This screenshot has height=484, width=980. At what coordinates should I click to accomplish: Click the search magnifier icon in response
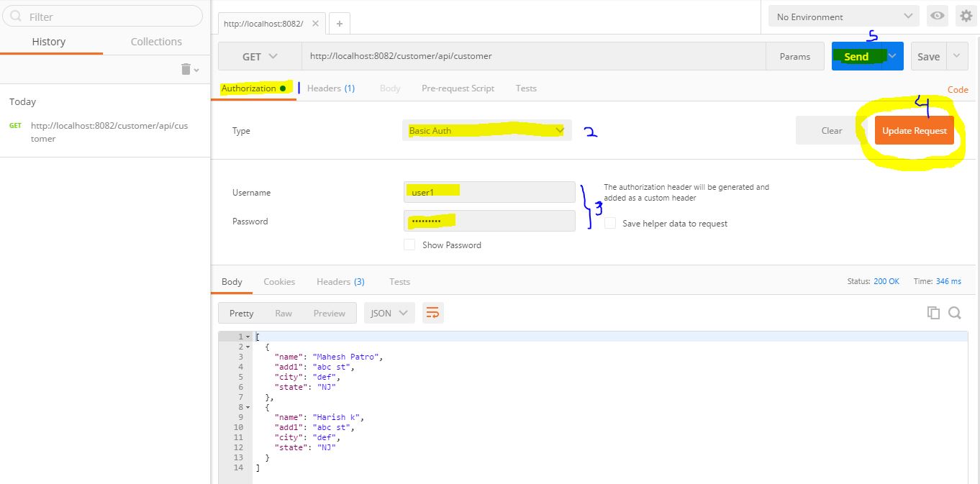point(955,313)
